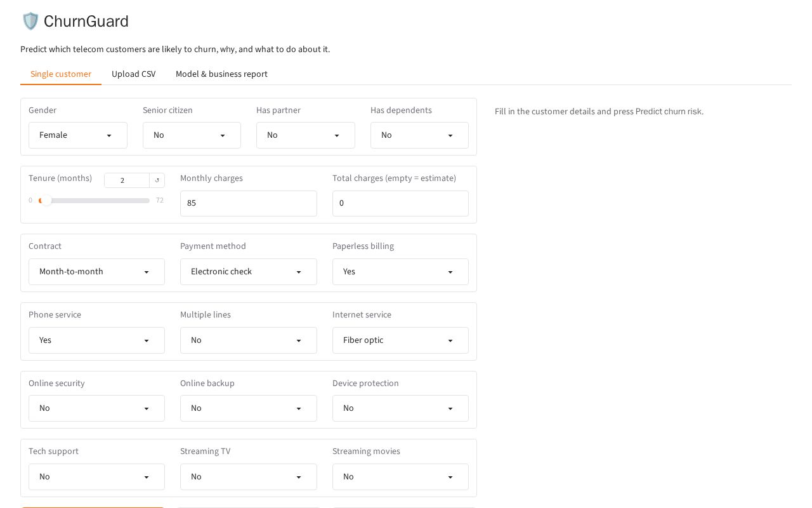812x508 pixels.
Task: Click the tagline about predicting telecom churn
Action: [175, 50]
